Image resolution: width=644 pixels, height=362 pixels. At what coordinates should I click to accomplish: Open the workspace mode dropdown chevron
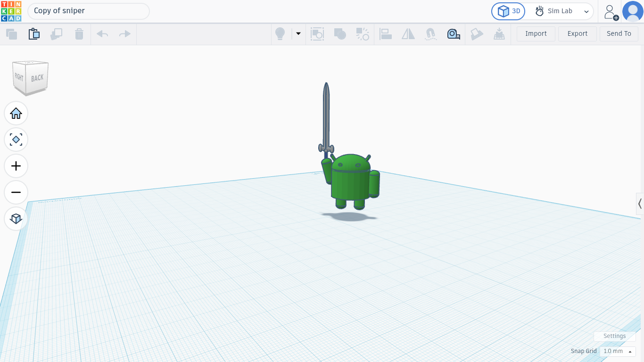(x=586, y=11)
